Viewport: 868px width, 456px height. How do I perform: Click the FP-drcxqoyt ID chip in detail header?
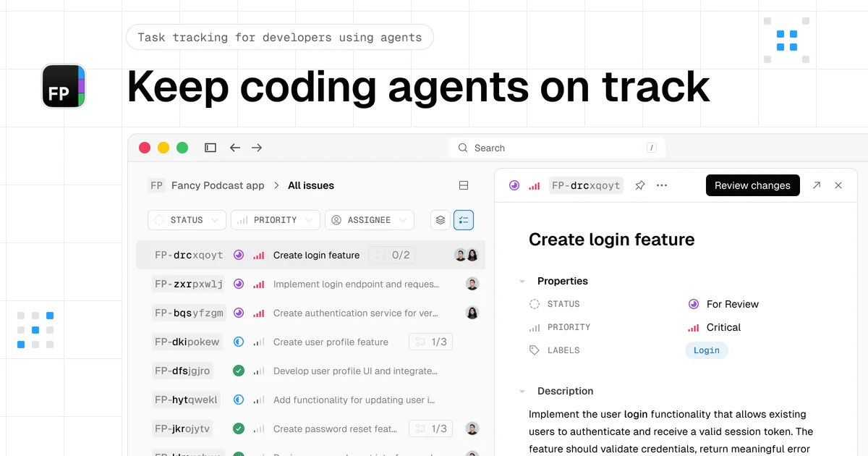[x=586, y=185]
